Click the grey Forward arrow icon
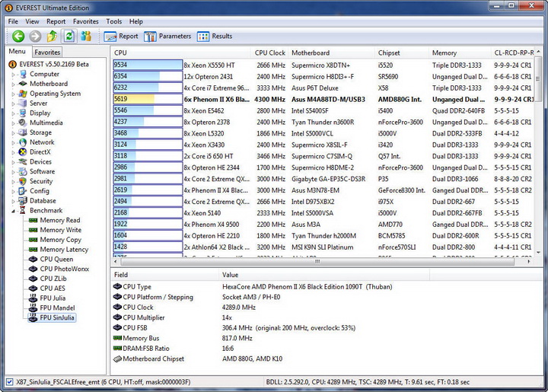548x392 pixels. coord(35,36)
